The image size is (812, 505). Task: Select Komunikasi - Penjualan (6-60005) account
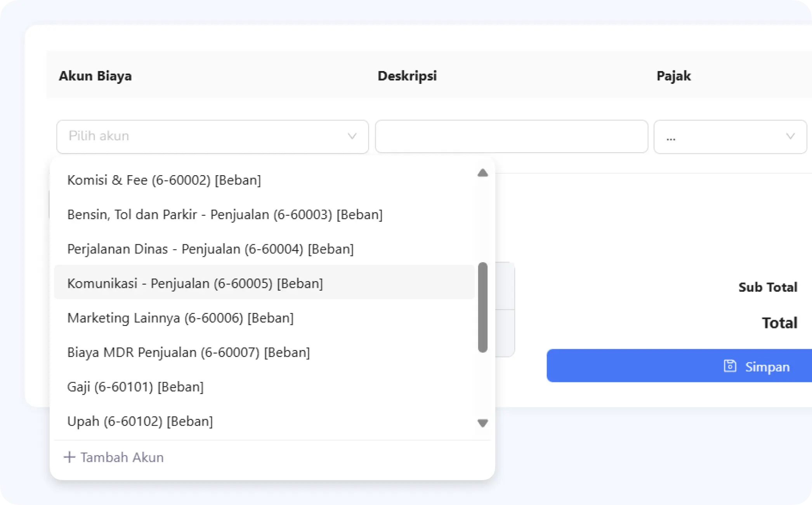[195, 283]
